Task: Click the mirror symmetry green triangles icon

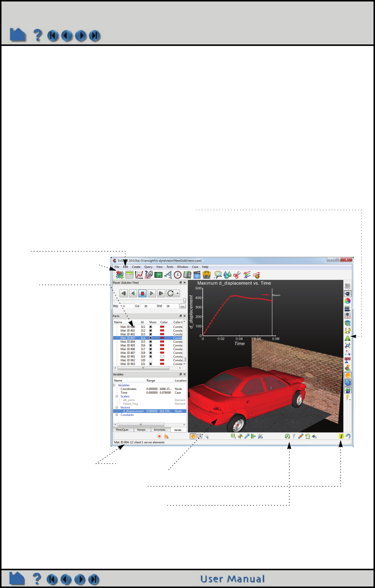Action: tap(348, 338)
